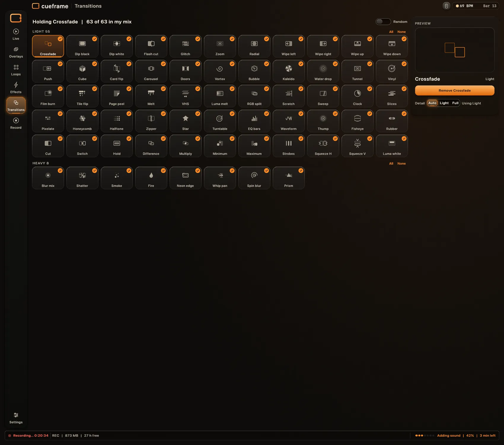Click the Strobes transition icon
This screenshot has width=504, height=445.
tap(288, 143)
